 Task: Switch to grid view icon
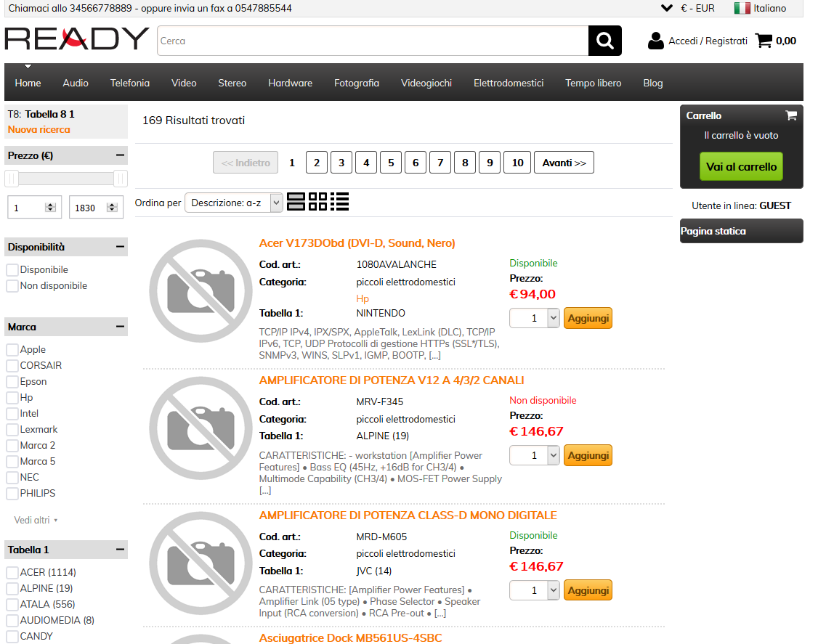coord(317,202)
